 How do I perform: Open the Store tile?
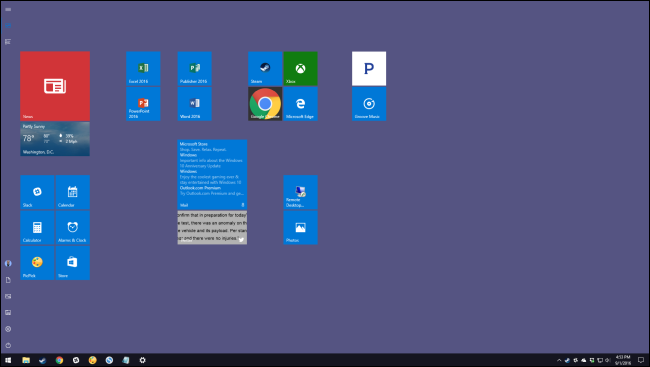pyautogui.click(x=73, y=262)
